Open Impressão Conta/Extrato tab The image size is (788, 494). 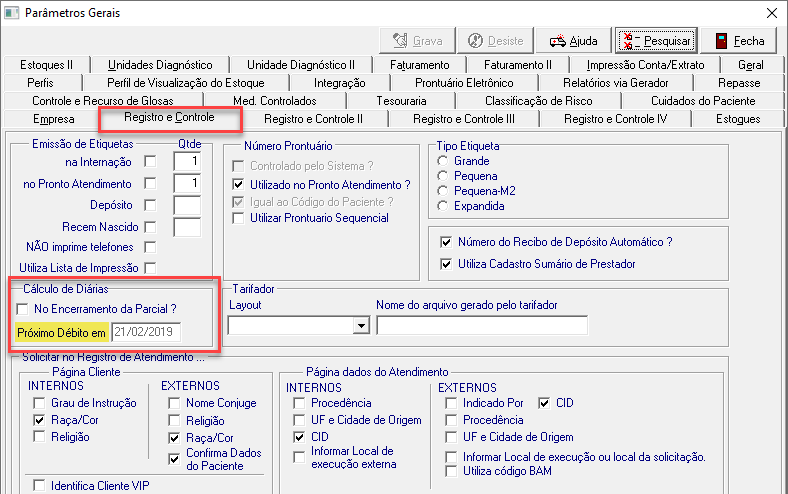[x=645, y=65]
